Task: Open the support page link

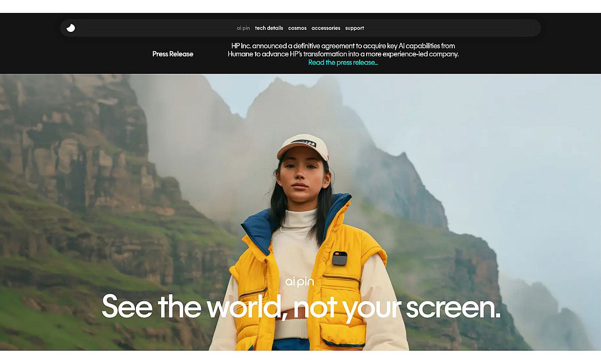Action: [x=355, y=28]
